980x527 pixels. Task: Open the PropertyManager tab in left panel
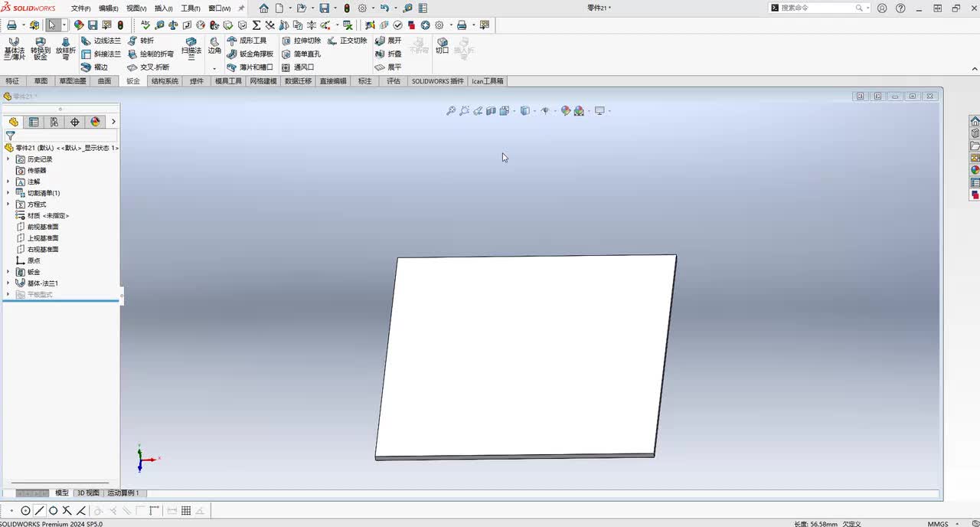tap(34, 122)
